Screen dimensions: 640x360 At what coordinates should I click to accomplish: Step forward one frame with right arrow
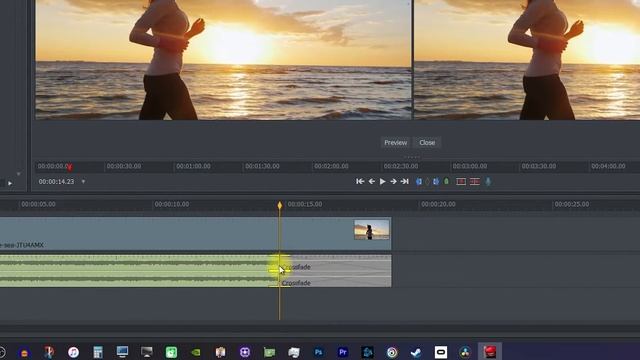(393, 181)
